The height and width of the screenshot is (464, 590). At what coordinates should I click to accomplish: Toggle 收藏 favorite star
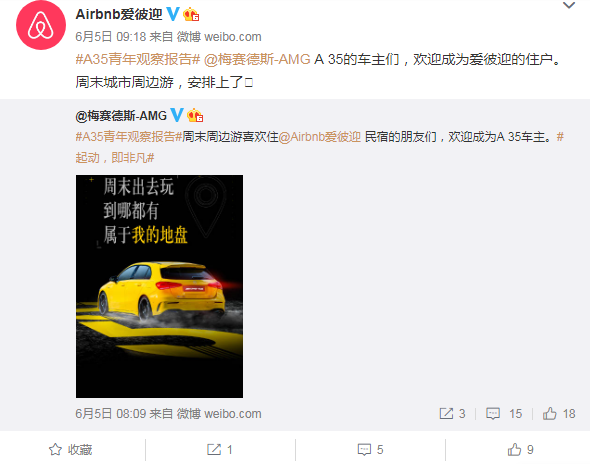[x=70, y=449]
